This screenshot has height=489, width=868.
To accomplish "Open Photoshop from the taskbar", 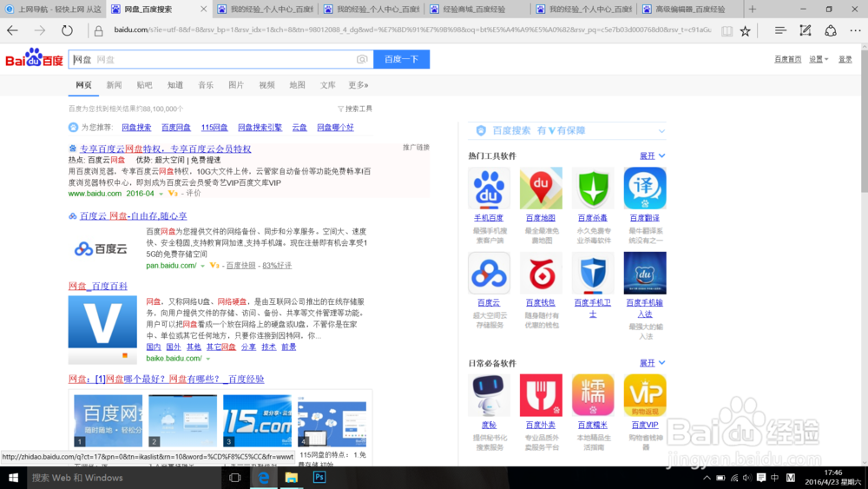I will pyautogui.click(x=319, y=478).
